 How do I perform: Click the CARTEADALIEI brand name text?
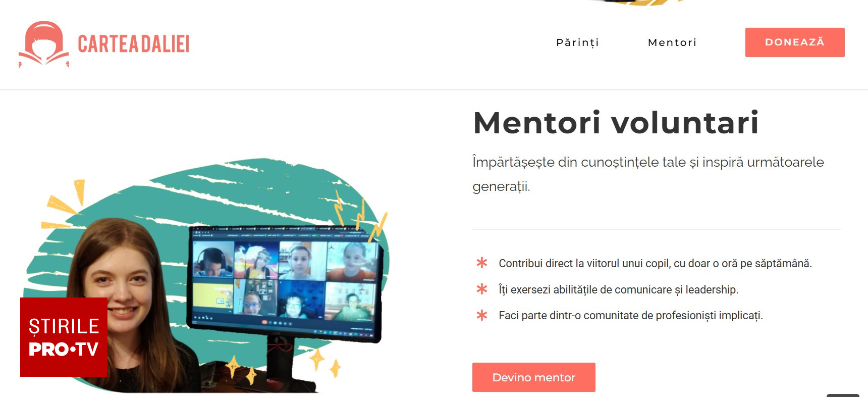pos(133,44)
